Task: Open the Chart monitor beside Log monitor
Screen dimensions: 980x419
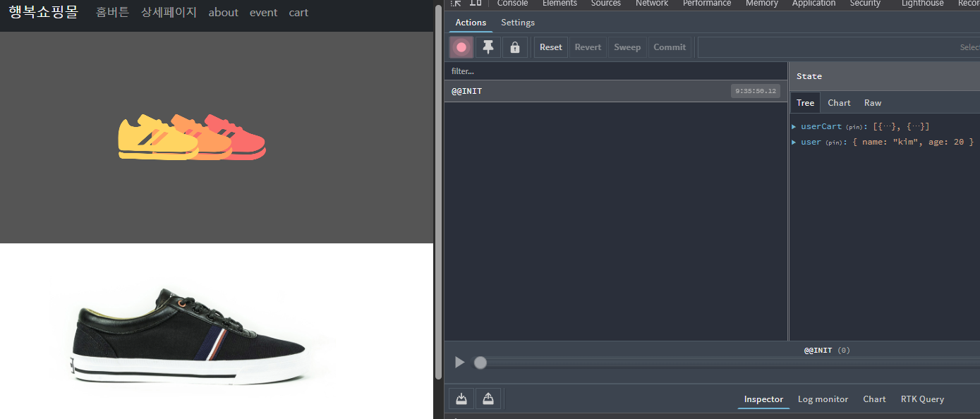Action: coord(874,399)
